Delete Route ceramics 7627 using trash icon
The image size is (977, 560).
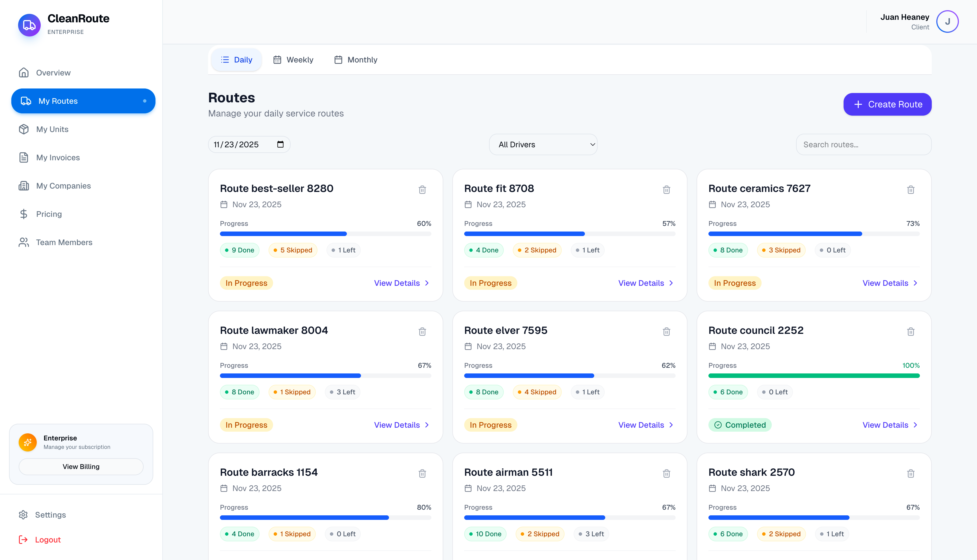coord(911,189)
